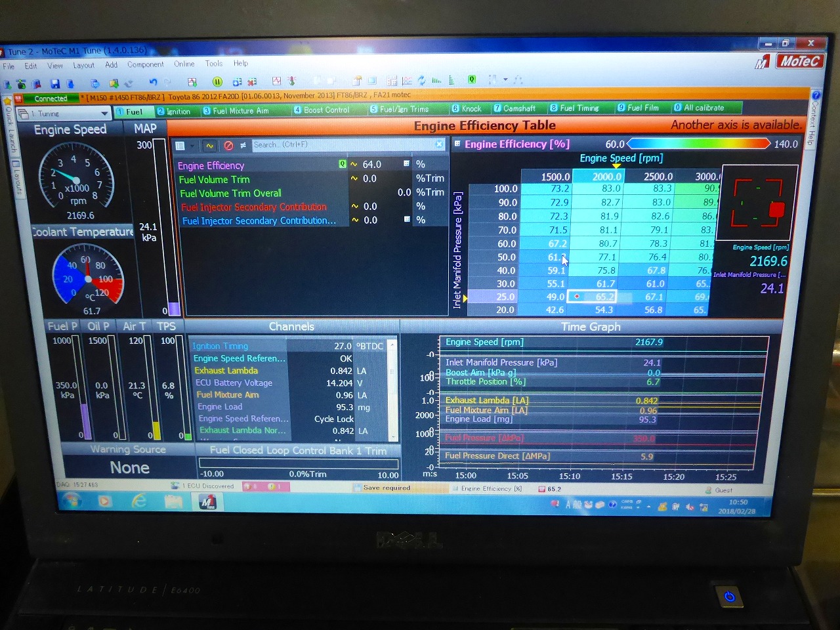
Task: Select the 2000.0 rpm column header
Action: click(x=598, y=177)
